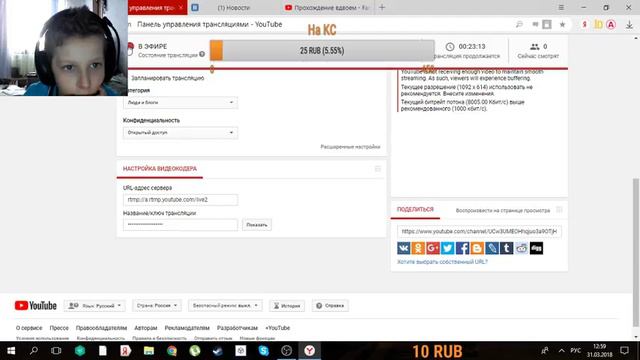The width and height of the screenshot is (640, 360).
Task: Share the stream on Blogger
Action: point(477,248)
